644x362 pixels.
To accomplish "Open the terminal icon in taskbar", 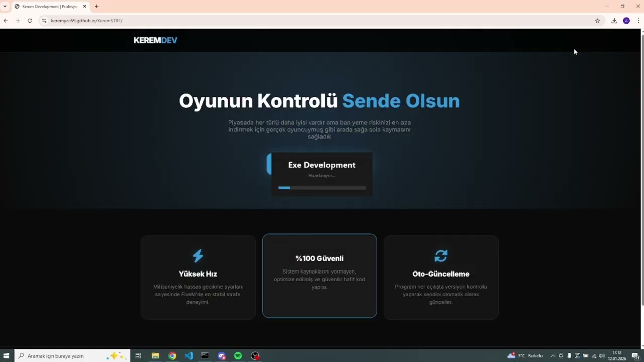I will pos(205,356).
